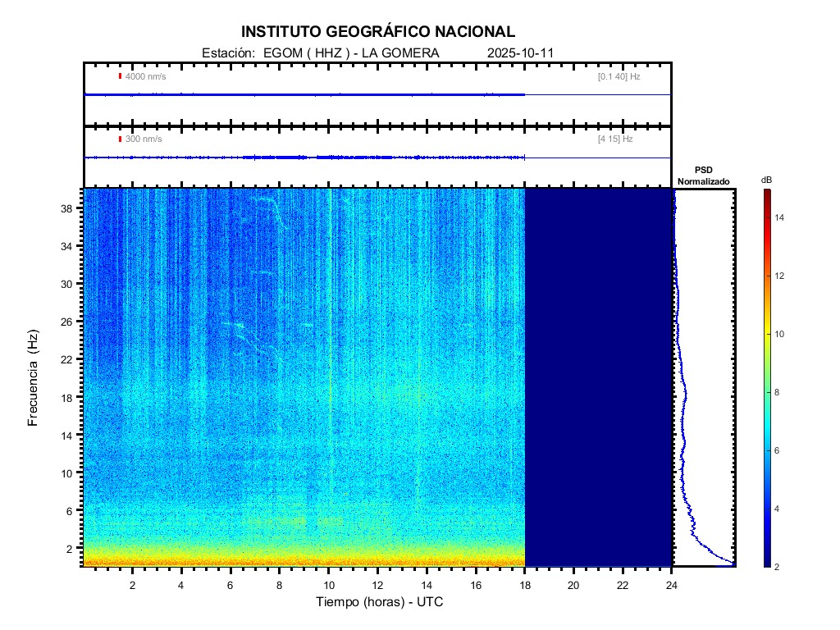
Task: Click the dB label above the colorbar
Action: 766,179
